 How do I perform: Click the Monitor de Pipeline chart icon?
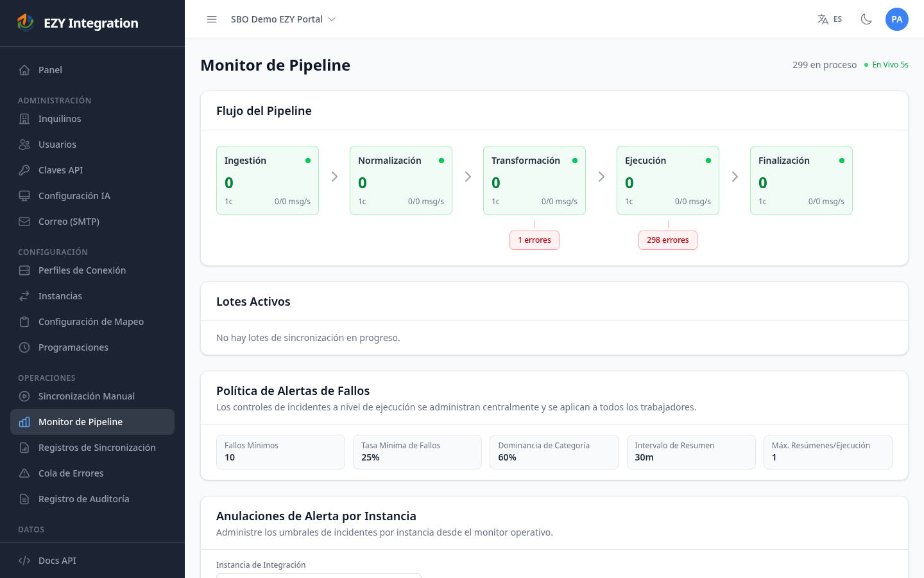24,422
